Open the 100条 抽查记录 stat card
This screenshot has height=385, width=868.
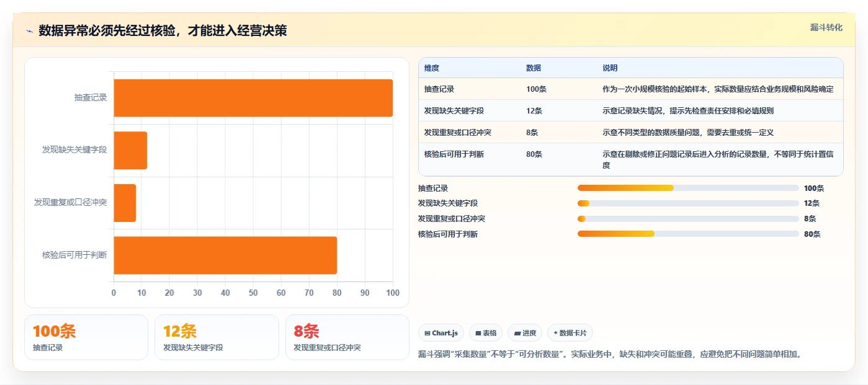pos(86,337)
